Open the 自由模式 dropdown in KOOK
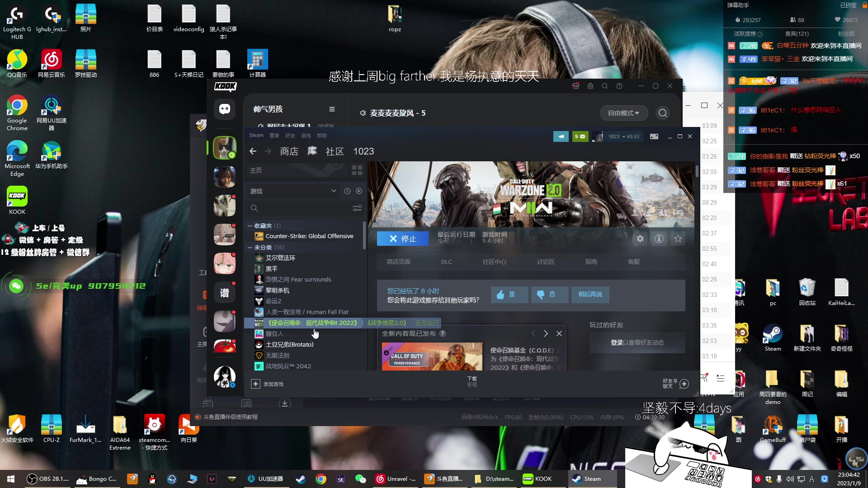Viewport: 868px width, 488px height. [624, 113]
